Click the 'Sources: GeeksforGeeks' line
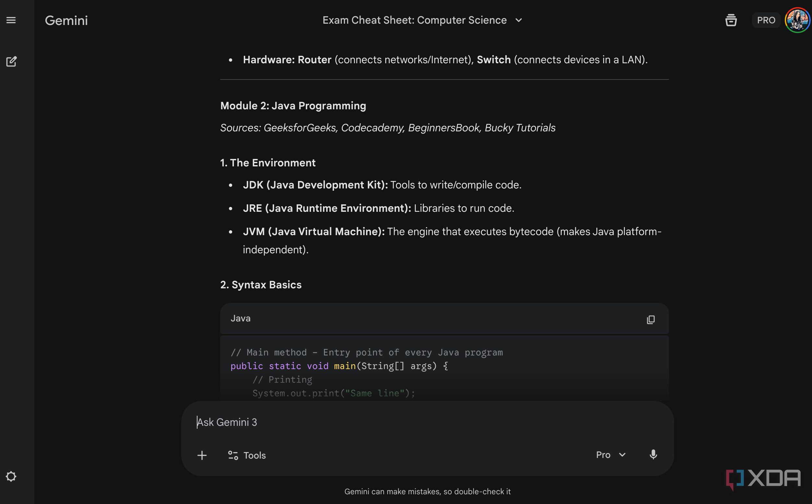This screenshot has height=504, width=812. tap(388, 128)
